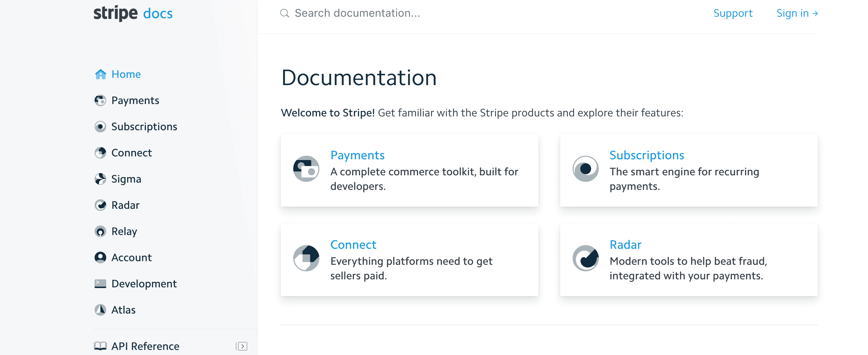Click the search magnifier icon
This screenshot has height=355, width=868.
coord(284,13)
